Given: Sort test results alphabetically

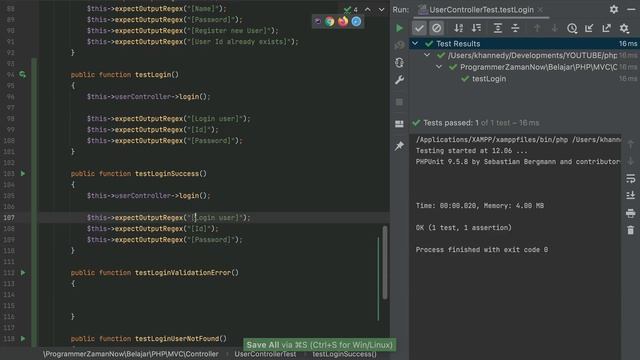Looking at the screenshot, I should point(459,28).
